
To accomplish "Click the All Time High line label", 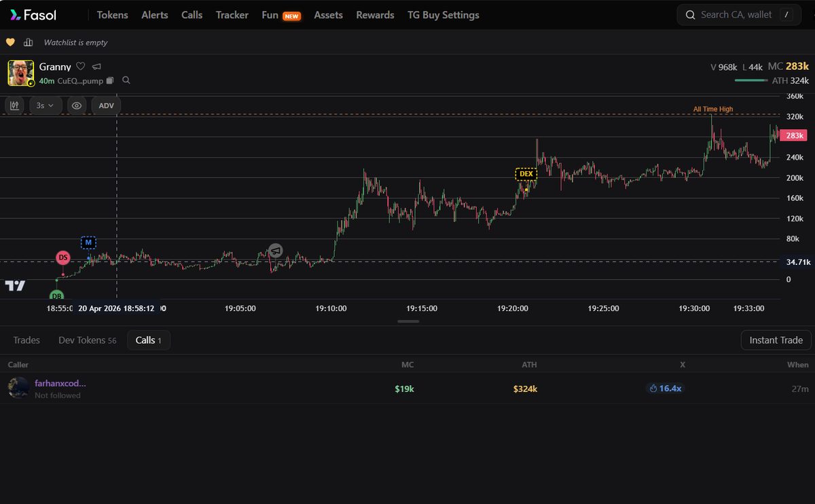I will click(713, 109).
